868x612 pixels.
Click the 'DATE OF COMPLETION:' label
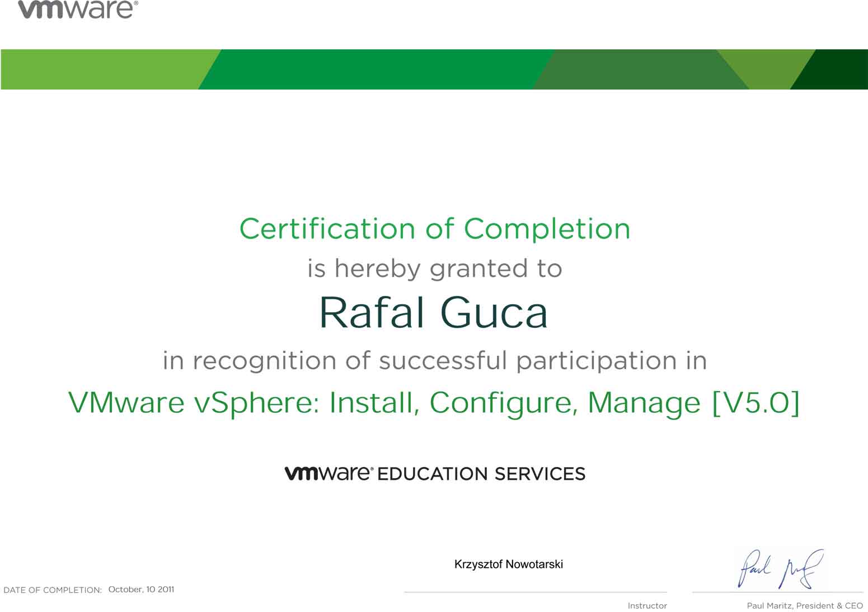(53, 590)
